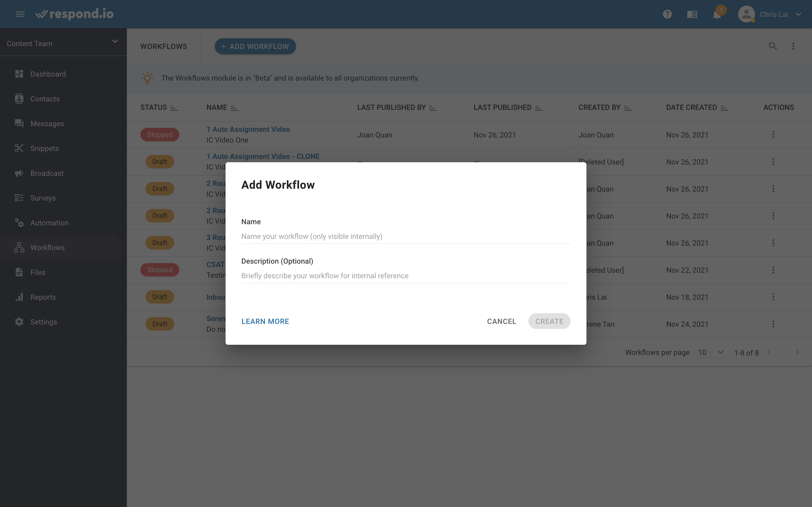Open the Broadcast section
Screen dimensions: 812x507
47,173
